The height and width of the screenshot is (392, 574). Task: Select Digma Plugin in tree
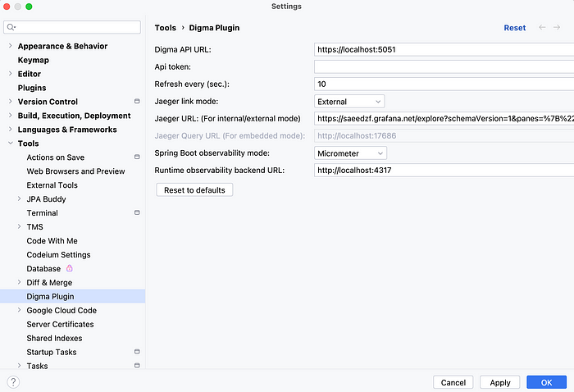[72, 296]
